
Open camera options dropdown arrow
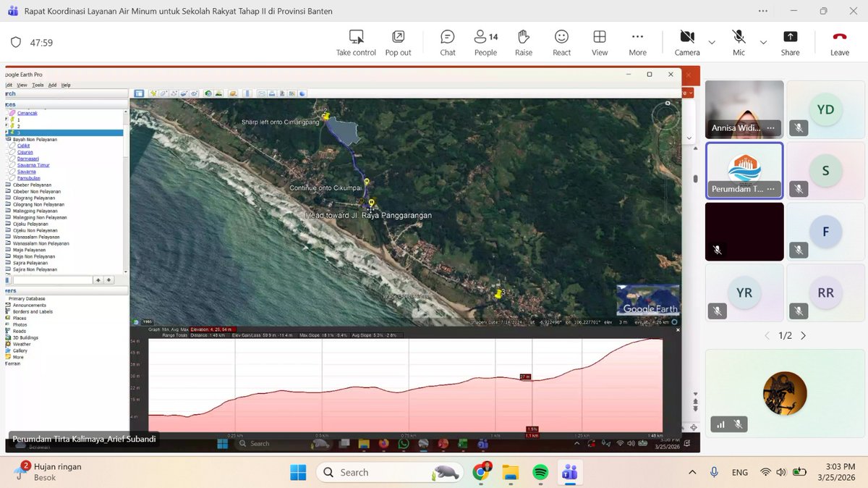tap(712, 43)
